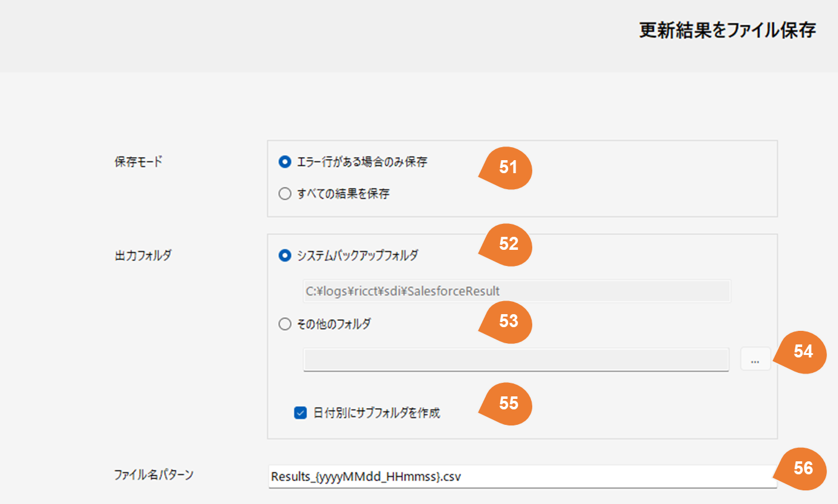Select "システムバックアップフォルダ" as output folder
838x504 pixels.
[285, 255]
